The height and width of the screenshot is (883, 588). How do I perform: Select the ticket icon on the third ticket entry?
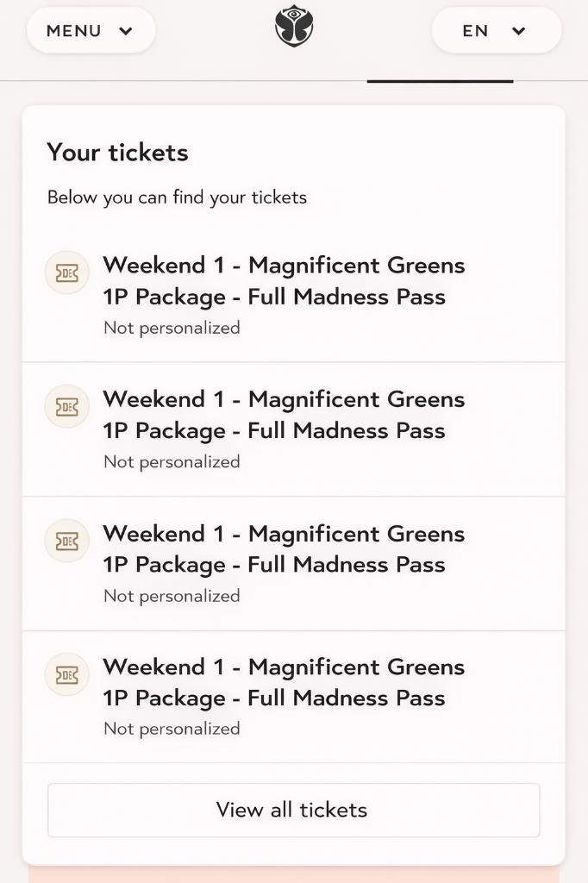[66, 541]
